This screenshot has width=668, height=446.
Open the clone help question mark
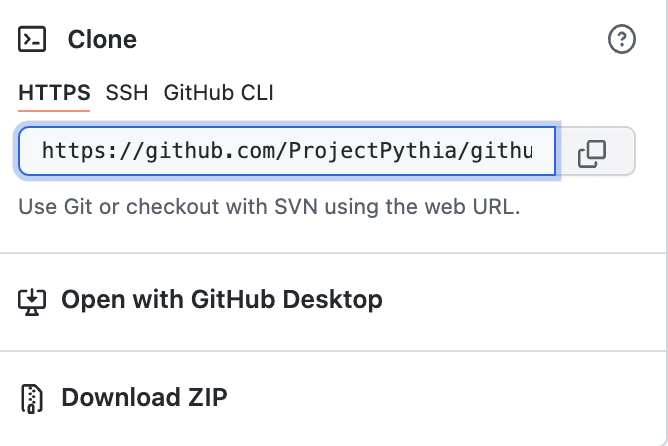[622, 40]
